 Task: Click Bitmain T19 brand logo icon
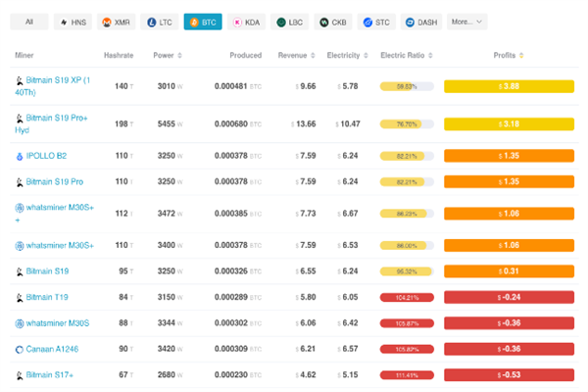pos(20,298)
